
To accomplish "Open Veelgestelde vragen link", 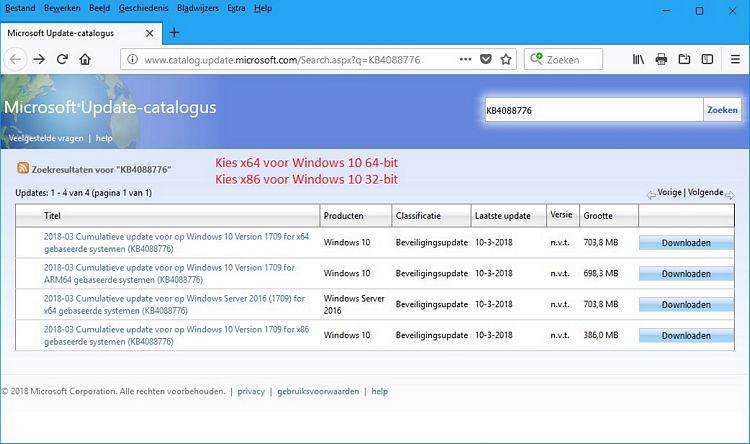I will point(46,138).
